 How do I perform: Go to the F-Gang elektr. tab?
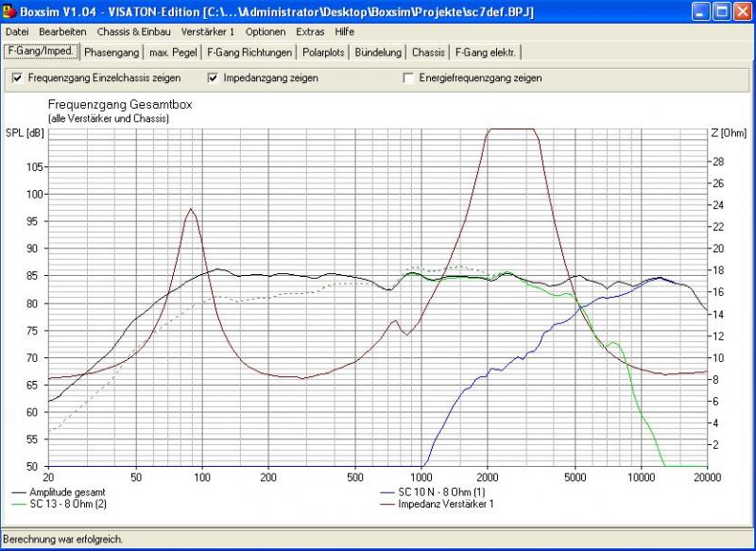(x=486, y=52)
